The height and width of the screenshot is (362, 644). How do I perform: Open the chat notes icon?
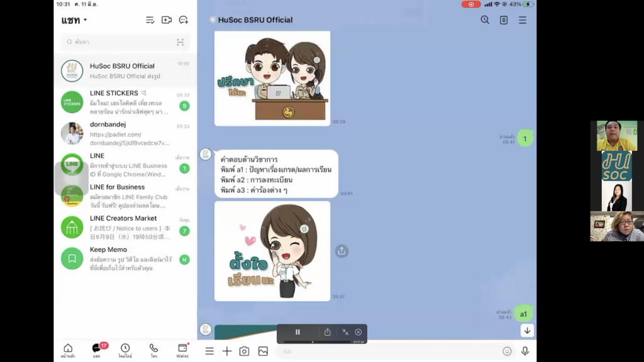pyautogui.click(x=504, y=19)
